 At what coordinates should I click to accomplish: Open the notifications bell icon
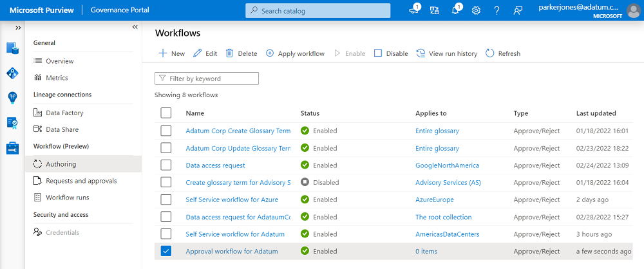(457, 10)
